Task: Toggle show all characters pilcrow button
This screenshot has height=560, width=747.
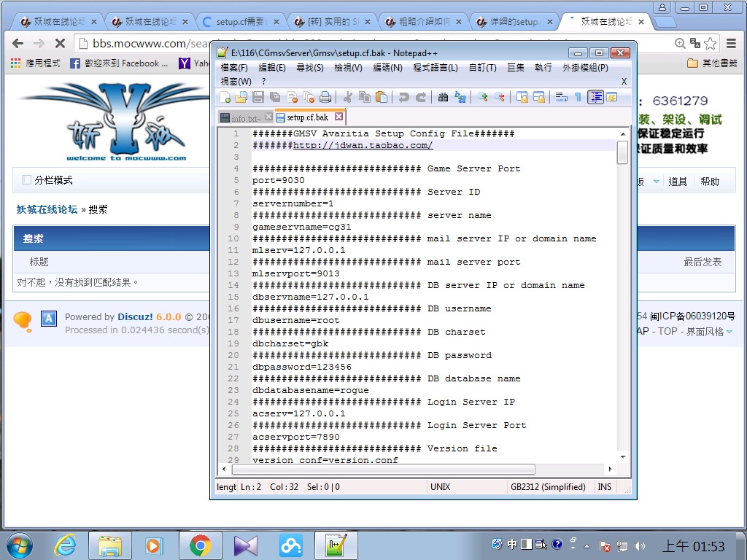Action: click(578, 97)
